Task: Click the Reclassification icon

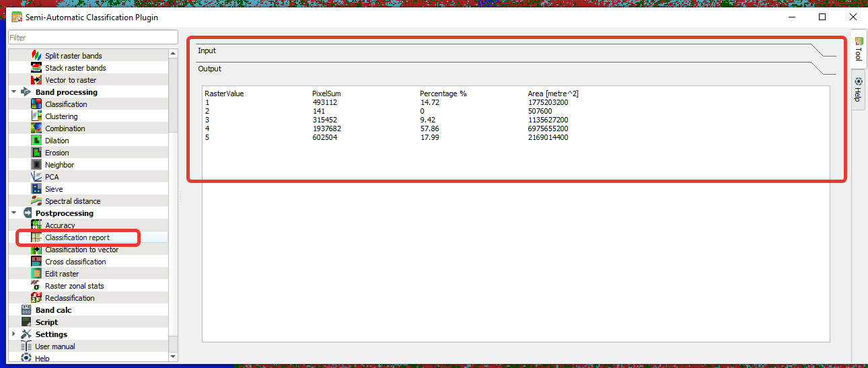Action: 36,298
